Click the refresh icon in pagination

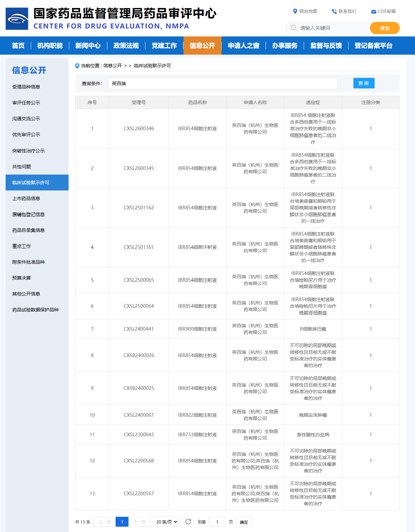tap(188, 521)
